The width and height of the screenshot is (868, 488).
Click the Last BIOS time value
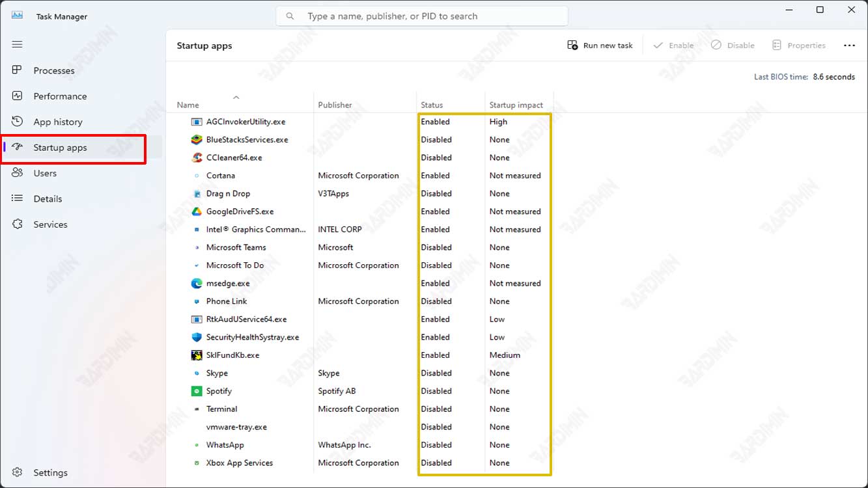pyautogui.click(x=833, y=77)
